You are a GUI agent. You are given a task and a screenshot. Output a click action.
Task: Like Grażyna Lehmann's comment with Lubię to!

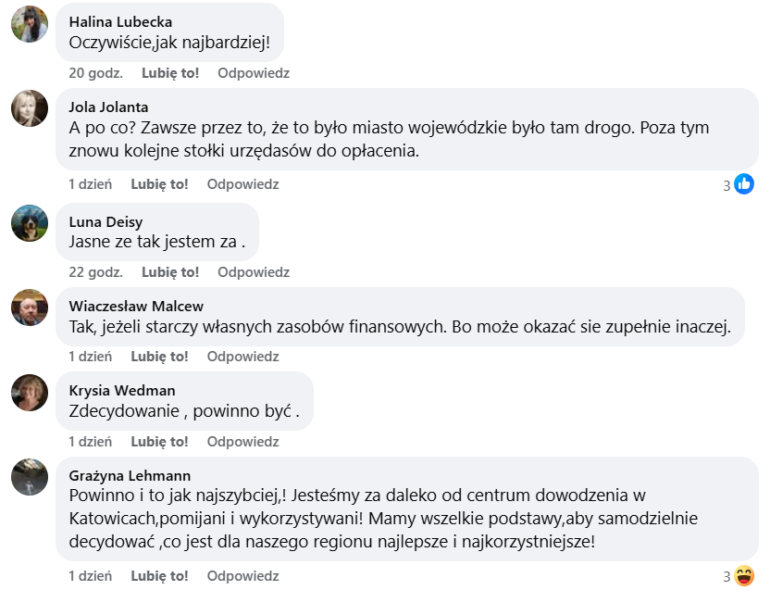coord(159,577)
